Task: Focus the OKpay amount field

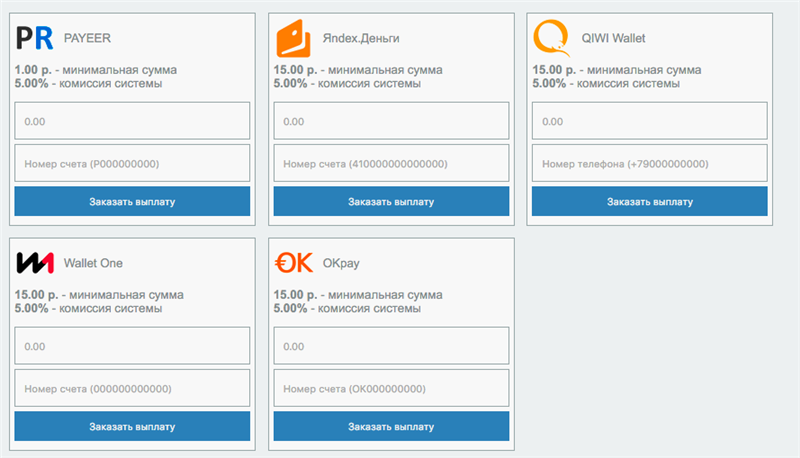Action: [391, 346]
